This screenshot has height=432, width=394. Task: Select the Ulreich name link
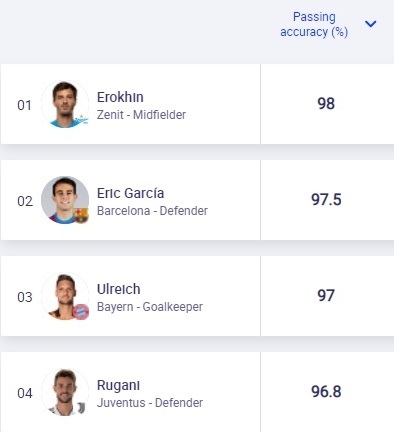(x=118, y=289)
